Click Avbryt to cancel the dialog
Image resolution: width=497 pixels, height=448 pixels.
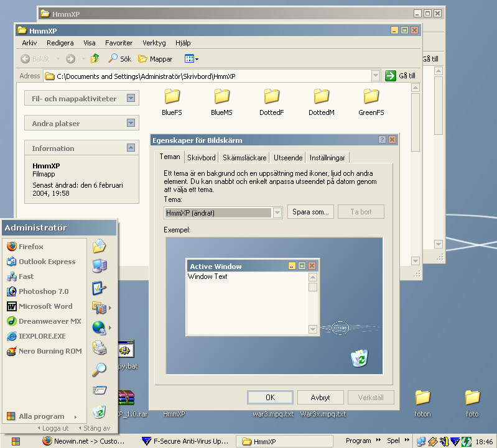pos(320,397)
